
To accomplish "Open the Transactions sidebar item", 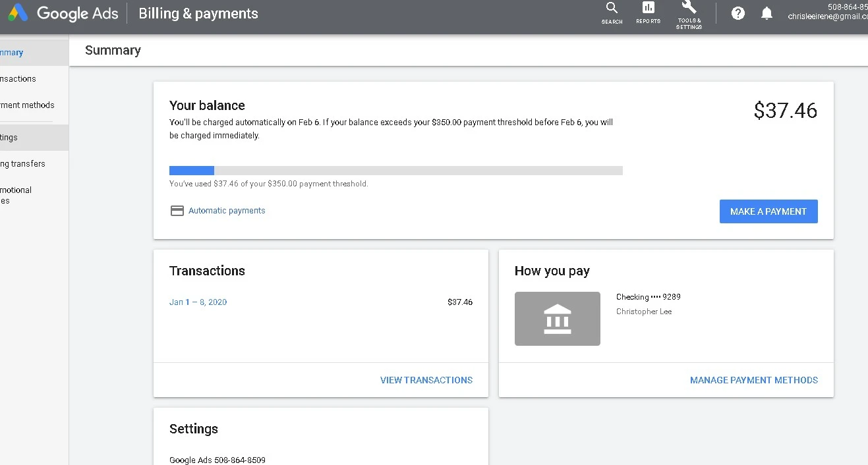I will click(34, 79).
